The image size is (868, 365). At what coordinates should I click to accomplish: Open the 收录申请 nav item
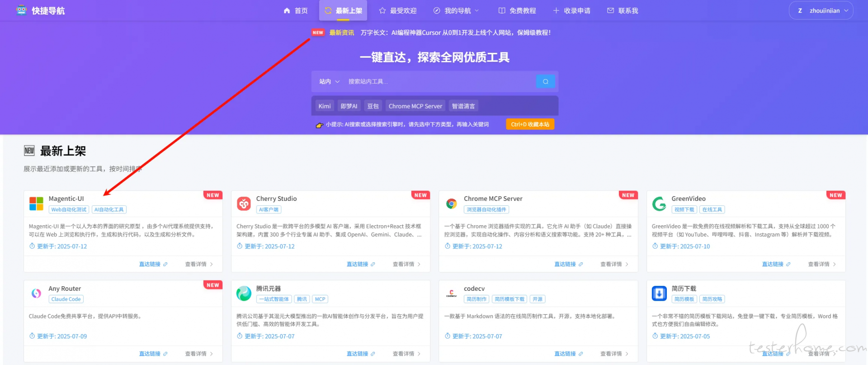coord(572,10)
